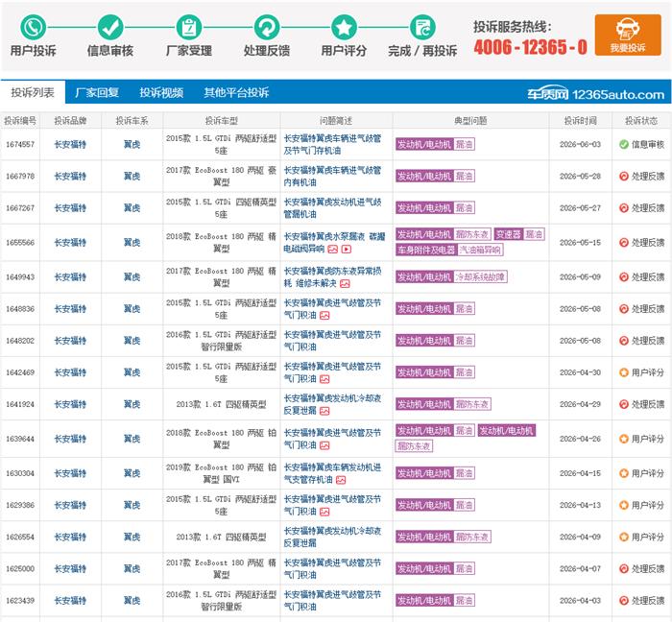Open complaint 长安福特翼虎防冻液异常损耗
The image size is (672, 622).
332,276
